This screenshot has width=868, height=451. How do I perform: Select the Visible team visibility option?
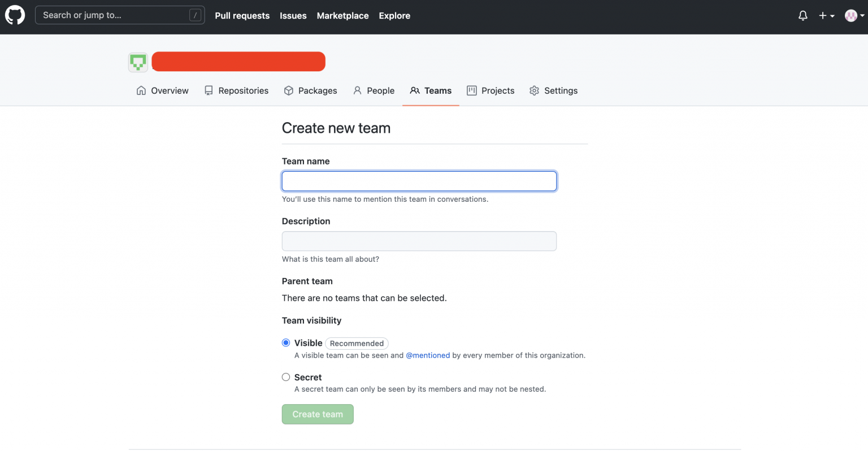click(286, 342)
